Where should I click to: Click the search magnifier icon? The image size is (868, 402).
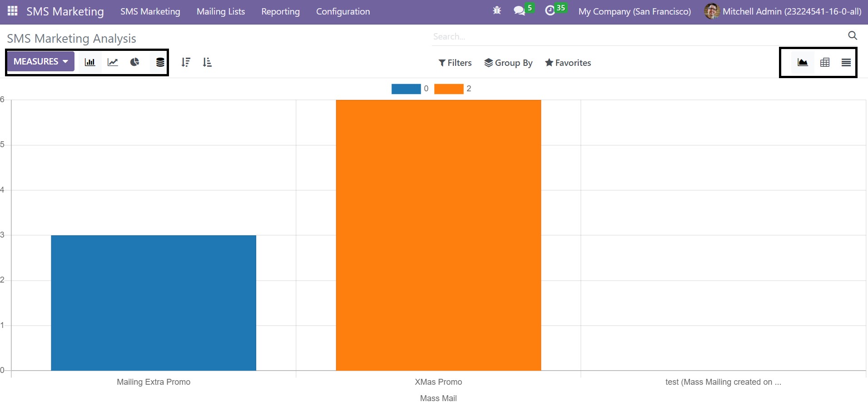point(853,35)
